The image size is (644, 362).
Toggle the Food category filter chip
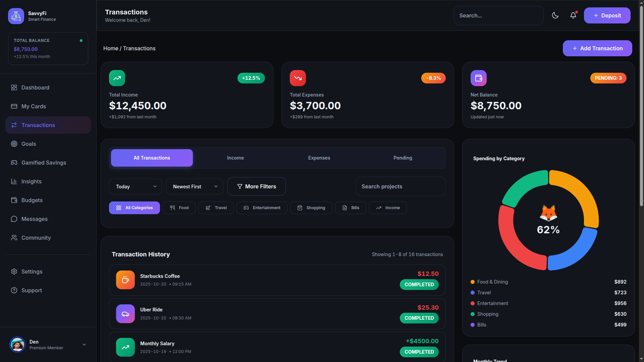tap(179, 208)
